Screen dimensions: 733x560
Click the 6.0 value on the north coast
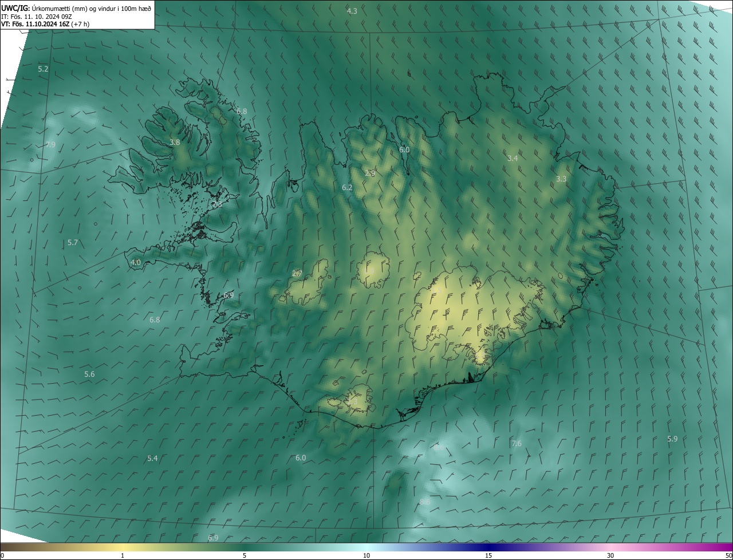(x=404, y=149)
